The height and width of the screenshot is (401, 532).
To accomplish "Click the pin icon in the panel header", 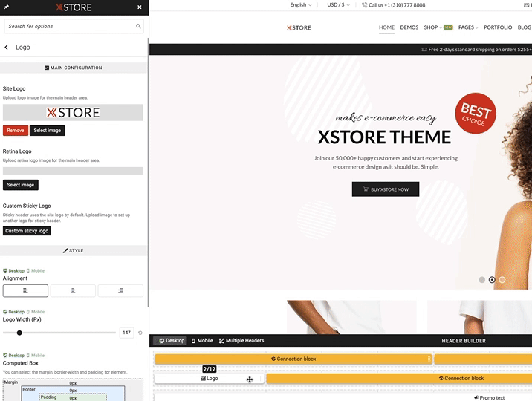I will pos(6,7).
